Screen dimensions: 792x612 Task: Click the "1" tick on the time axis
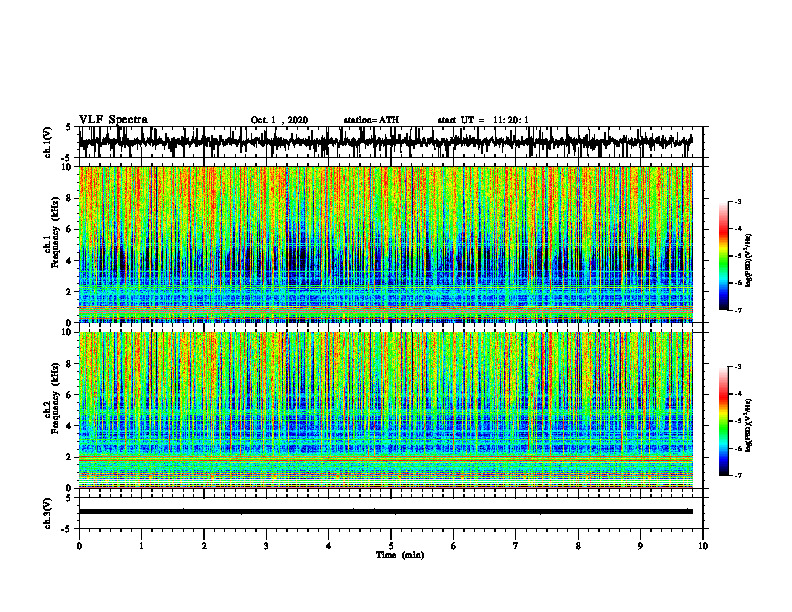(141, 546)
